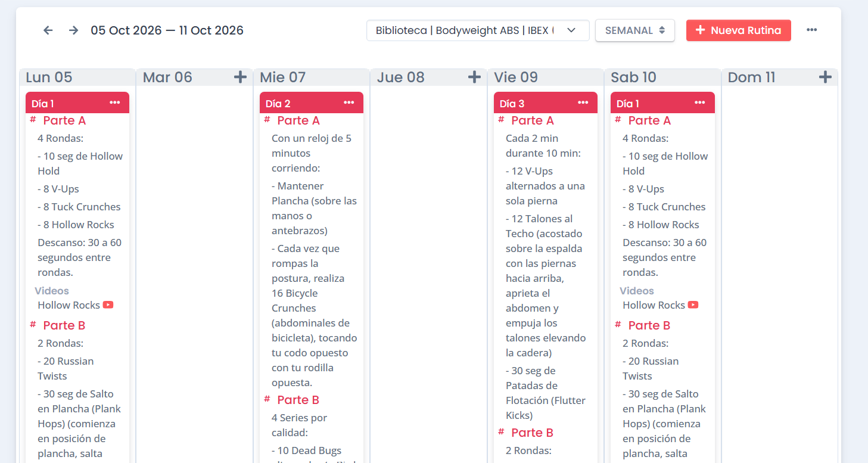Viewport: 868px width, 463px height.
Task: Advance to the next week with the right arrow
Action: point(73,30)
